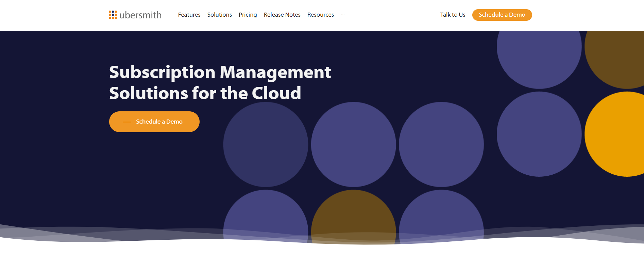Open the Features menu

pyautogui.click(x=189, y=15)
